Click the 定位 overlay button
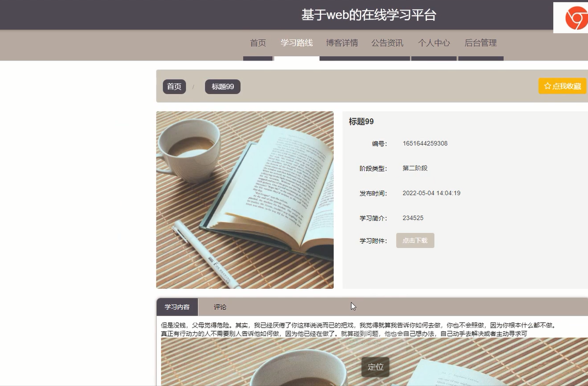This screenshot has height=386, width=588. coord(375,367)
